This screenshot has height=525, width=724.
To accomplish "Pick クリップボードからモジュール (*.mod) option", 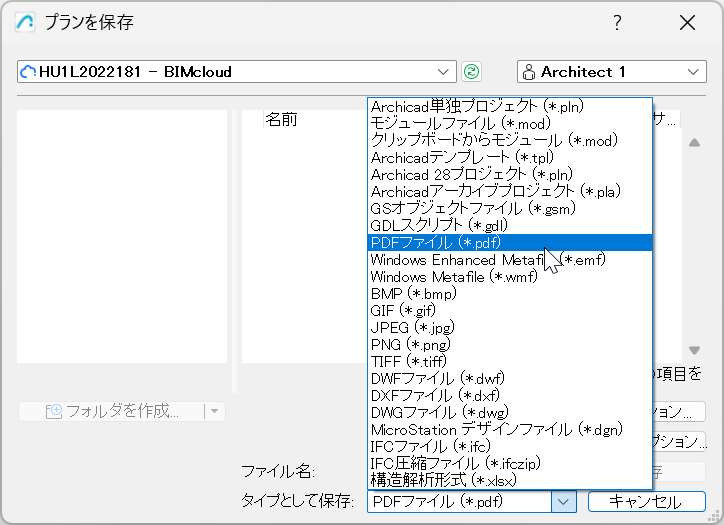I will pyautogui.click(x=510, y=140).
